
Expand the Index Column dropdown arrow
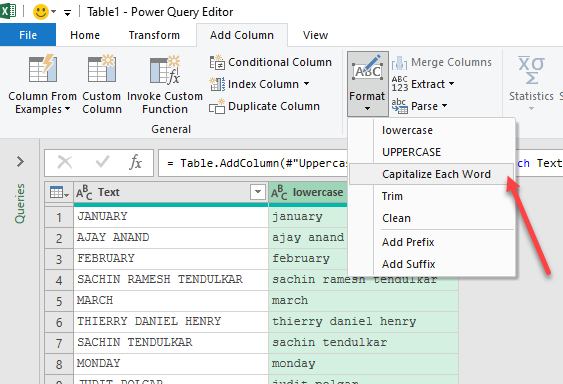point(306,84)
